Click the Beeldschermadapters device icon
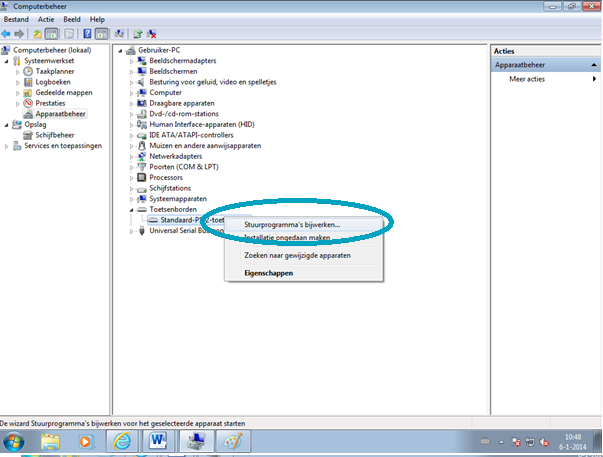603x457 pixels. (142, 61)
